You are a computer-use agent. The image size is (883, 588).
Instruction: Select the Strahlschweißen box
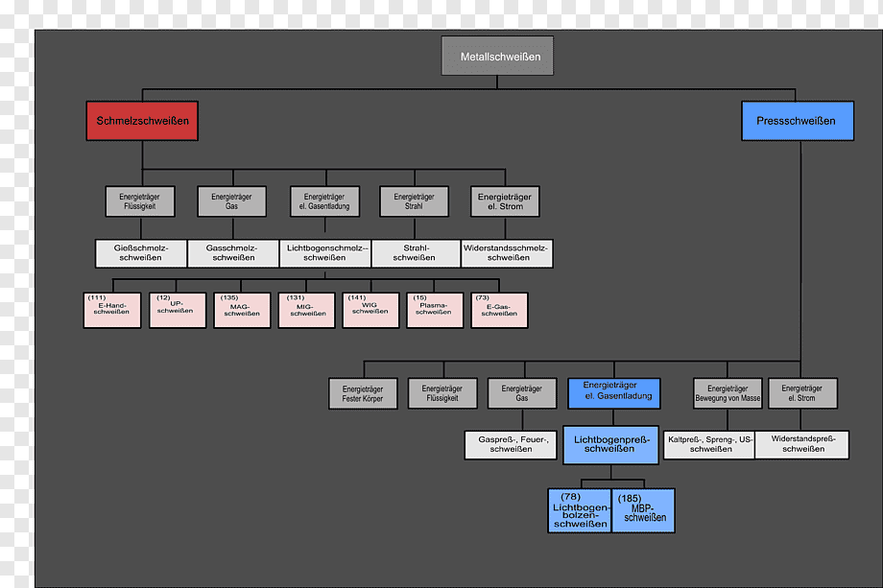(x=416, y=253)
